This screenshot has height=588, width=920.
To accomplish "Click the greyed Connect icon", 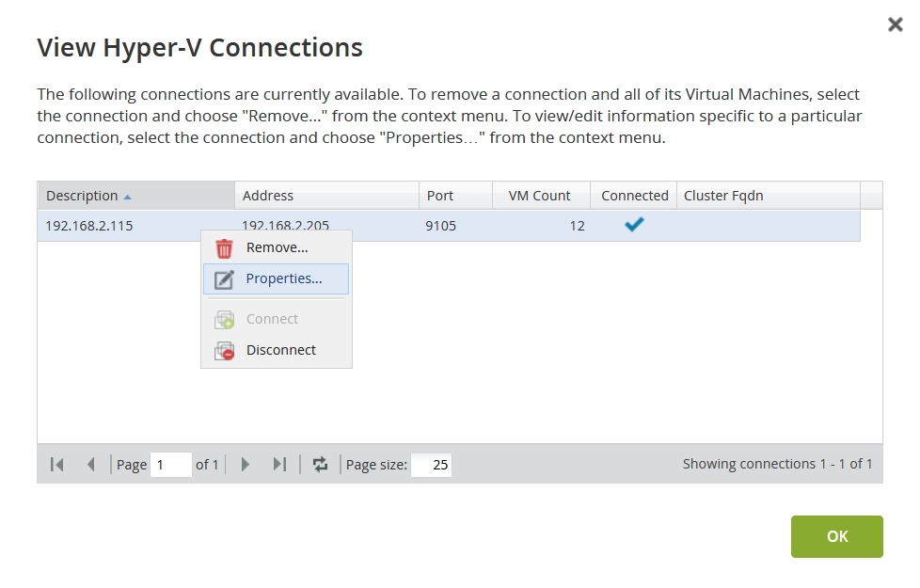I will (224, 319).
